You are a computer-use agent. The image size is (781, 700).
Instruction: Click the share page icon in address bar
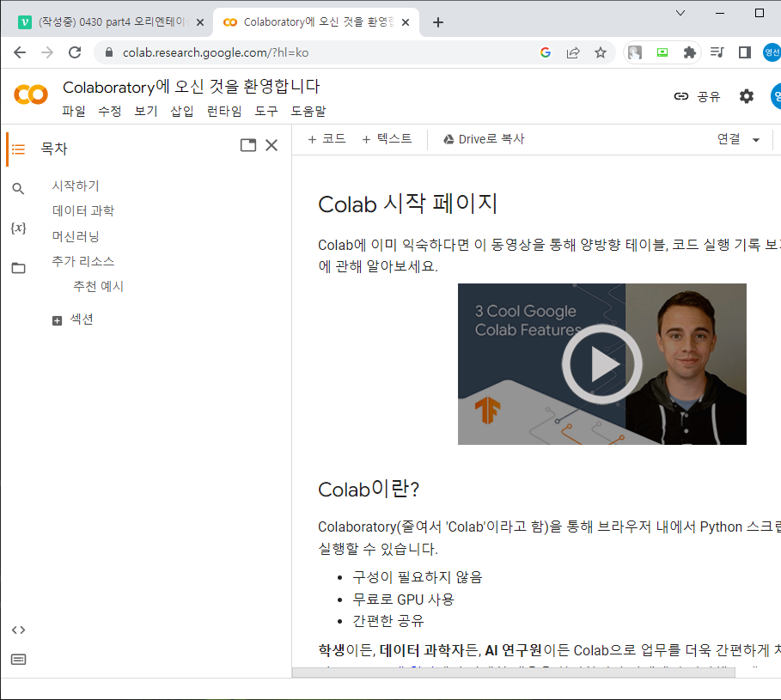(x=573, y=52)
